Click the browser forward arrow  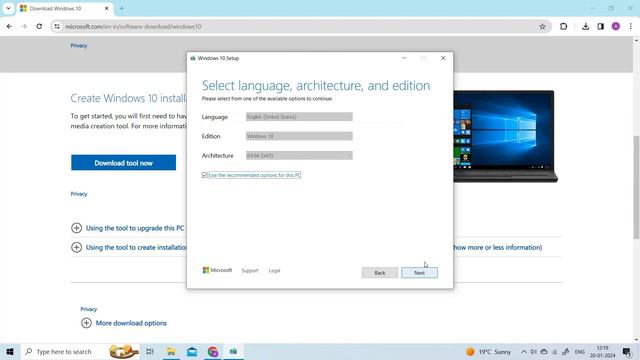click(24, 27)
